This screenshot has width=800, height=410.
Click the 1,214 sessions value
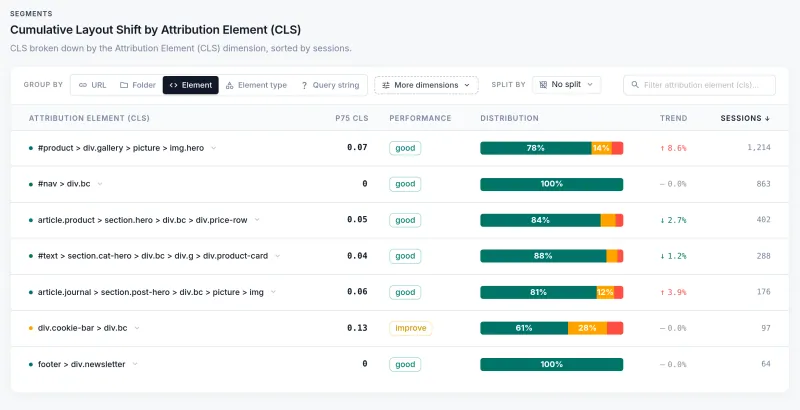pos(759,147)
